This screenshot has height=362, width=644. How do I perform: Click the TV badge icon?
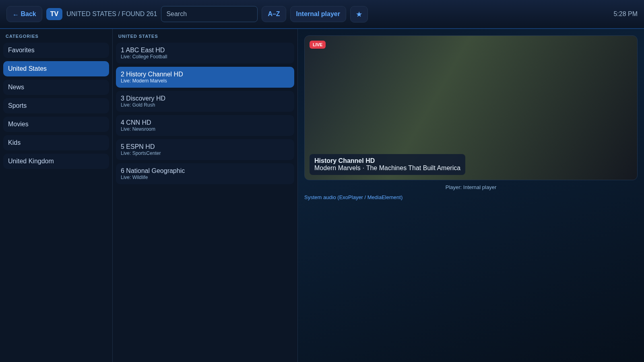tap(54, 14)
